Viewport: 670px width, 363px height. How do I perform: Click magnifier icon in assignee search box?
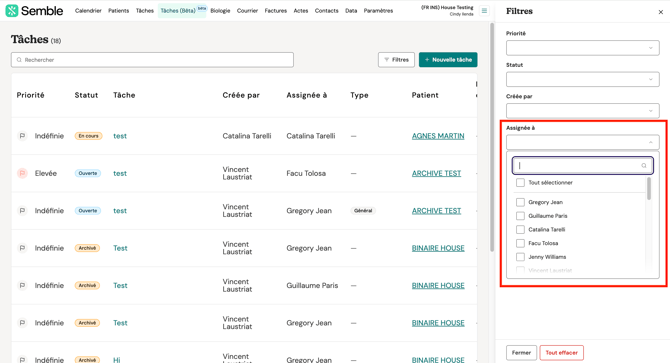coord(644,166)
